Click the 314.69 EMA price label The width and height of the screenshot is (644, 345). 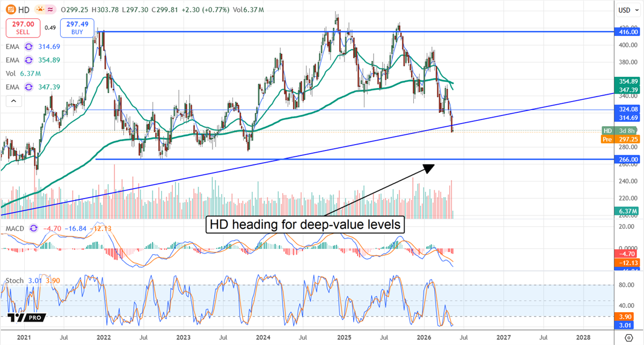(628, 117)
